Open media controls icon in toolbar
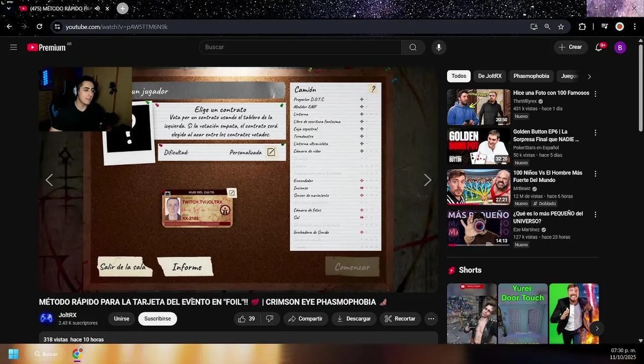The height and width of the screenshot is (364, 644). coord(605,27)
